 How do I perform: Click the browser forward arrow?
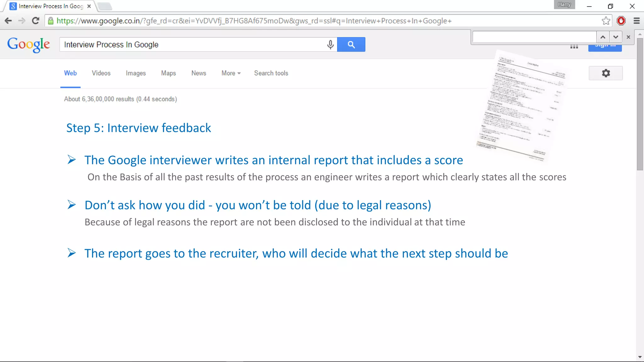click(22, 21)
